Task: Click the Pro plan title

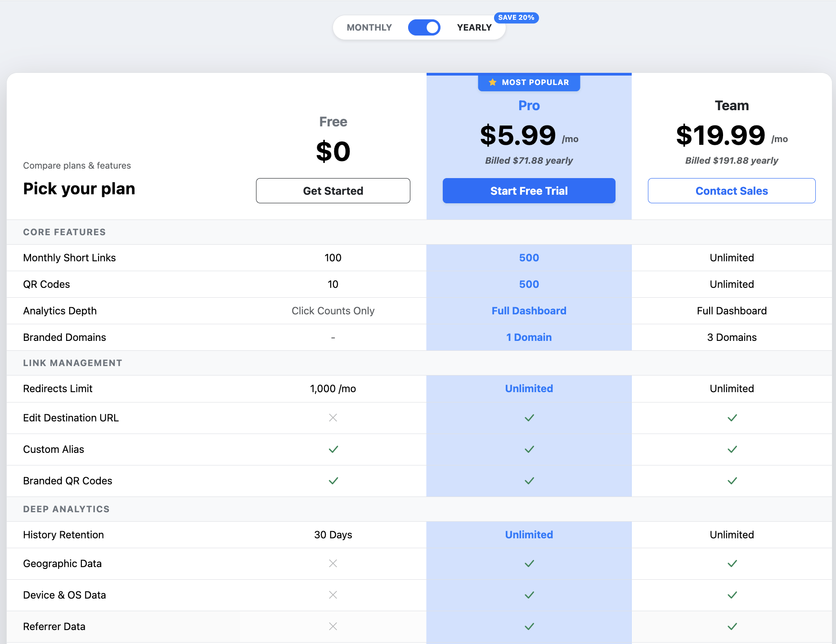Action: tap(529, 105)
